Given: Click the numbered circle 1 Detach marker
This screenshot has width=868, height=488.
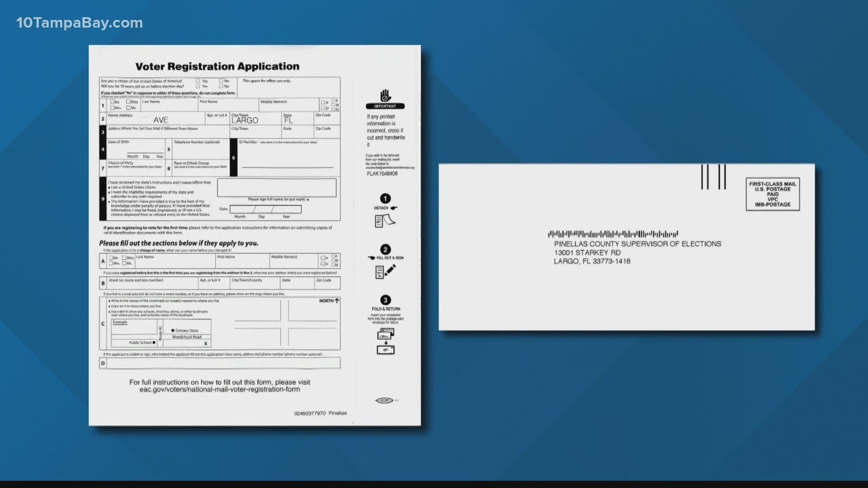Looking at the screenshot, I should coord(385,198).
